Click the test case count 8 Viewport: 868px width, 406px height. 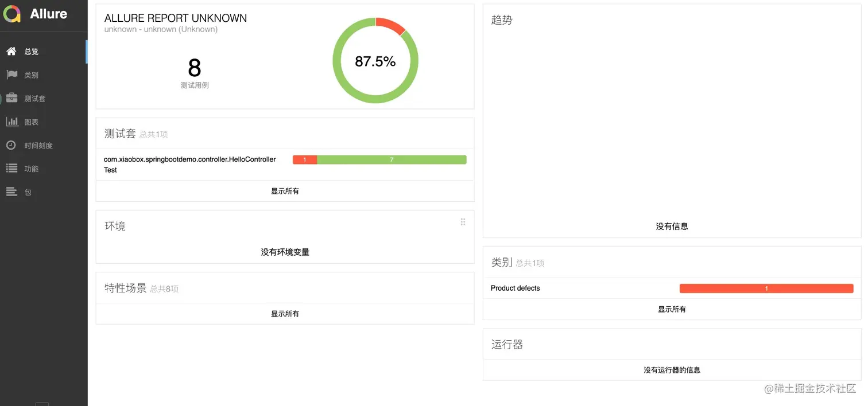(195, 68)
